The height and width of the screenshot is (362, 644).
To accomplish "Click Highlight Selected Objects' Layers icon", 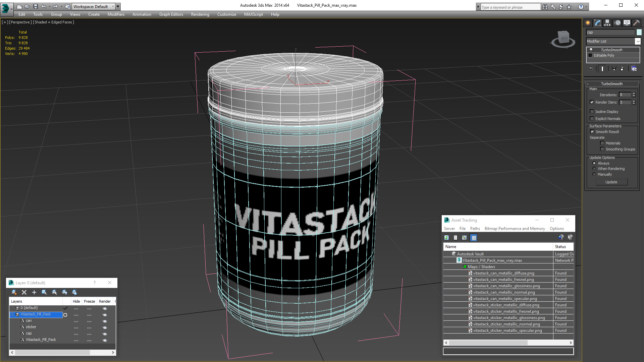I will pyautogui.click(x=54, y=292).
